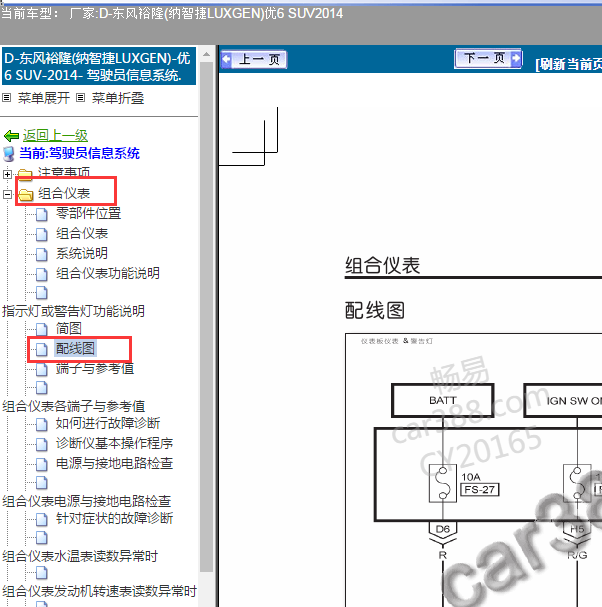The height and width of the screenshot is (607, 602).
Task: Click the D6 connector in the diagram
Action: tap(442, 529)
